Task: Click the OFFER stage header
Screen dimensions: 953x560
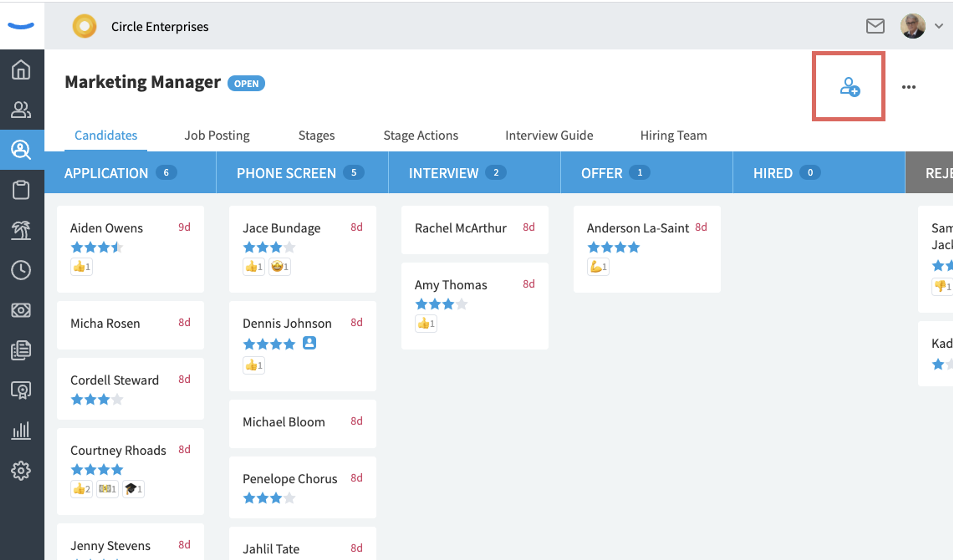Action: point(647,173)
